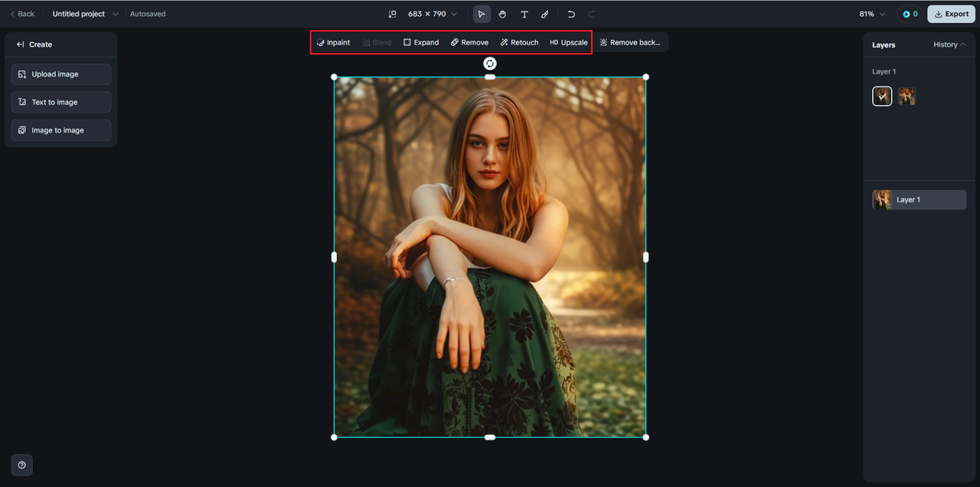Open Text to image generator
The image size is (980, 487).
(x=61, y=102)
